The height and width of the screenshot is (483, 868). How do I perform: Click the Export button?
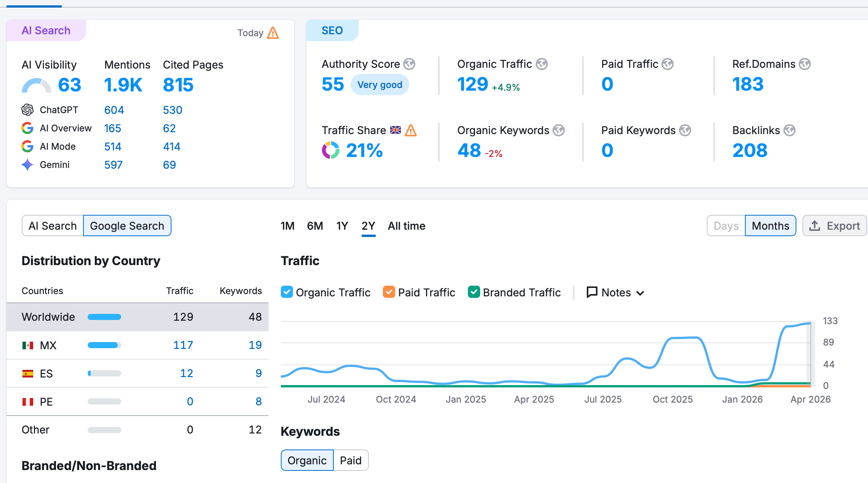point(834,226)
